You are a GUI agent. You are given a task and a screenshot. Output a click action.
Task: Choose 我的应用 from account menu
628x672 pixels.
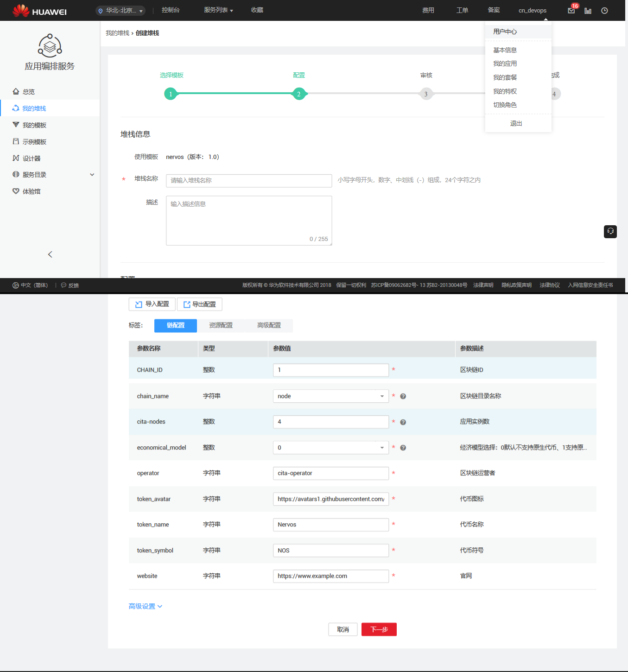[x=505, y=63]
